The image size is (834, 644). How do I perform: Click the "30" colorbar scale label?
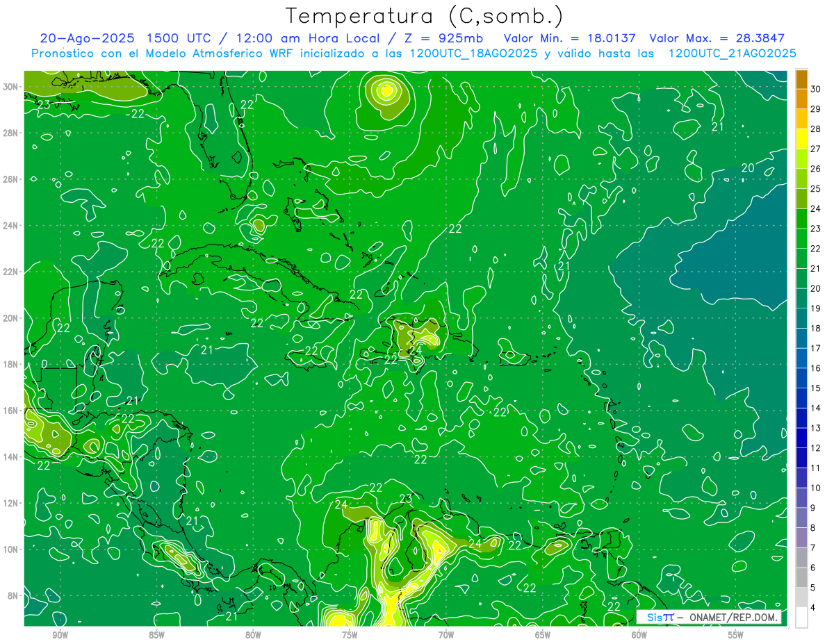click(x=815, y=88)
